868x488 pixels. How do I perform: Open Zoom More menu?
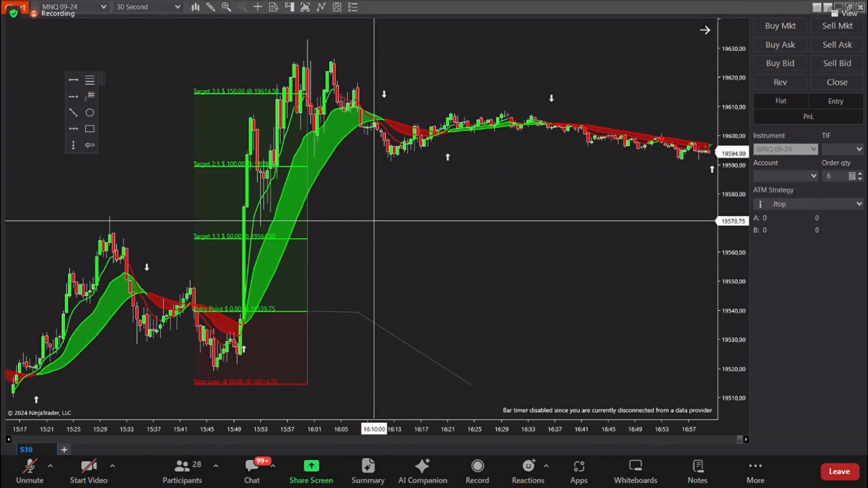pos(755,471)
